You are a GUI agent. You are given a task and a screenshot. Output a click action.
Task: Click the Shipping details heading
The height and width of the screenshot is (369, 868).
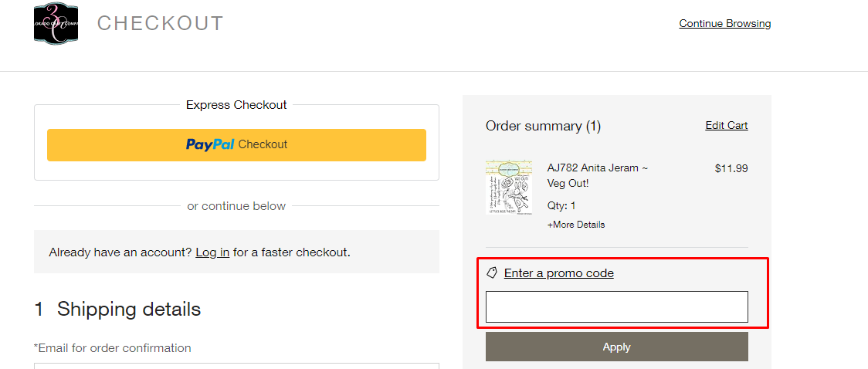(128, 309)
